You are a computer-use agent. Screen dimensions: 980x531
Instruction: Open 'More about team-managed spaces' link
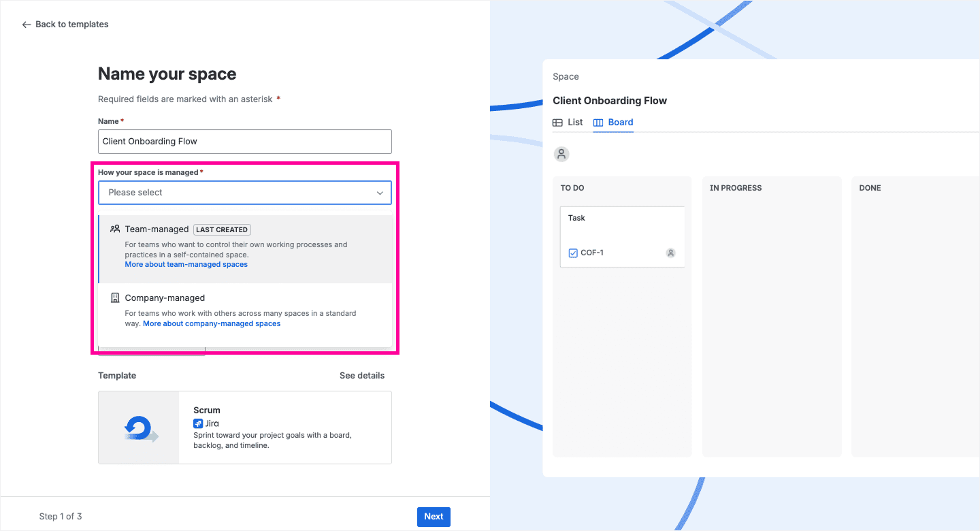tap(186, 264)
